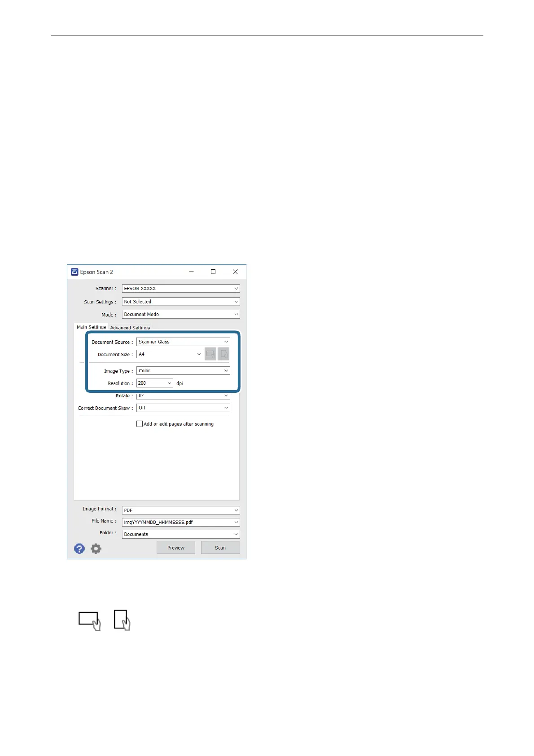Open the Mode dropdown showing Document Mode
This screenshot has height=756, width=534.
tap(181, 315)
